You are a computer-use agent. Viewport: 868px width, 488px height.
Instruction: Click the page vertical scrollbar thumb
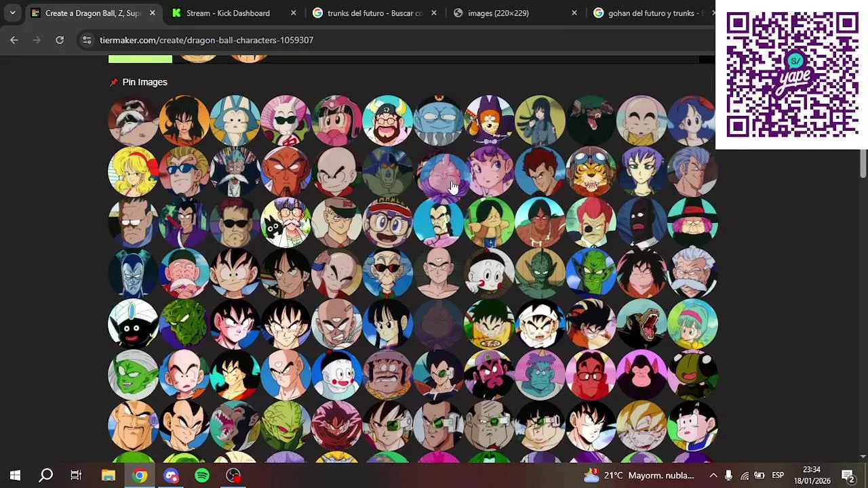click(863, 163)
